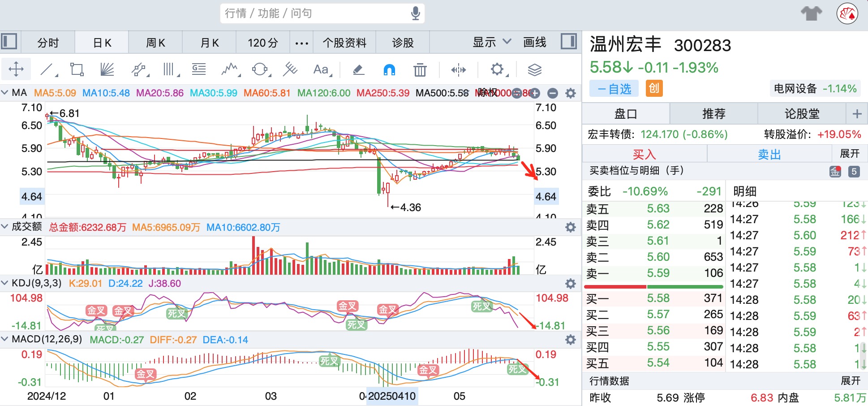
Task: Add a new panel tab with plus
Action: [x=857, y=114]
